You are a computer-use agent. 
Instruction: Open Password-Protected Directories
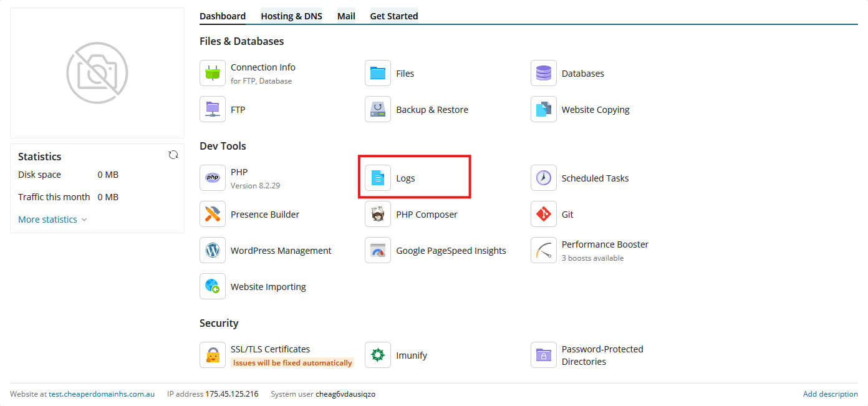click(x=602, y=355)
